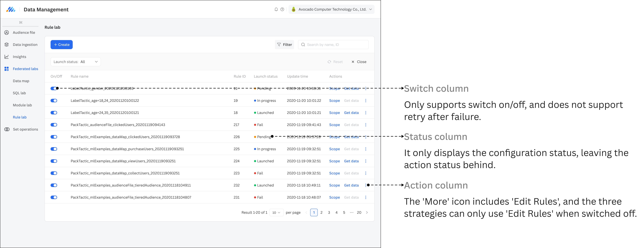Screen dimensions: 644x248
Task: Open Set operations in sidebar
Action: point(26,129)
